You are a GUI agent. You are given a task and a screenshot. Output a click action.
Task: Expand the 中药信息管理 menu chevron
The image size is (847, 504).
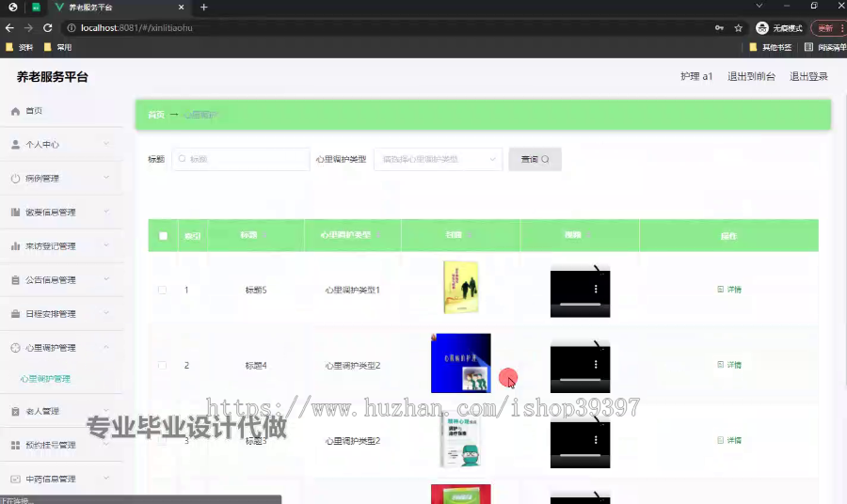coord(106,478)
